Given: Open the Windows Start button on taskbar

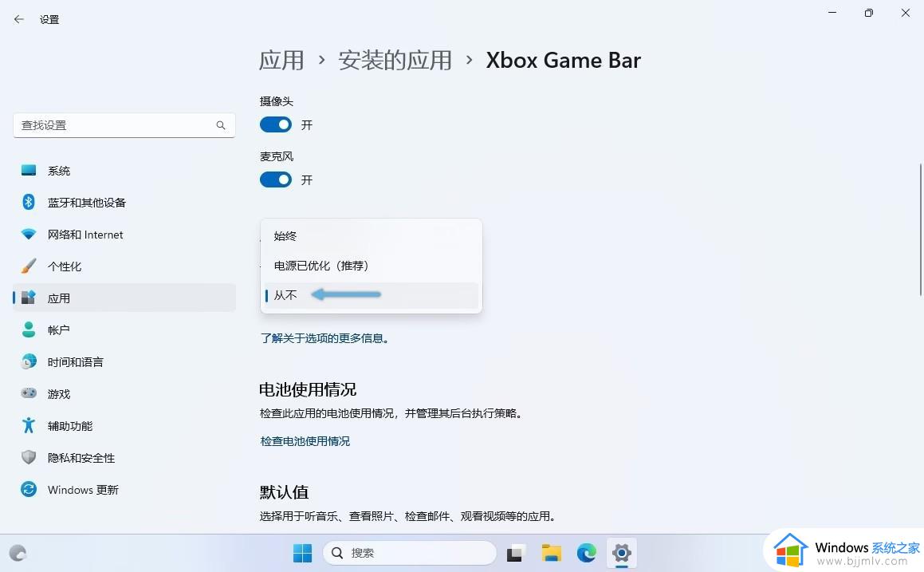Looking at the screenshot, I should pos(302,553).
